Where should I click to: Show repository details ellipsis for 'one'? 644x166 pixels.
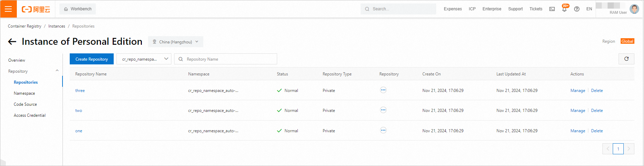(x=383, y=131)
